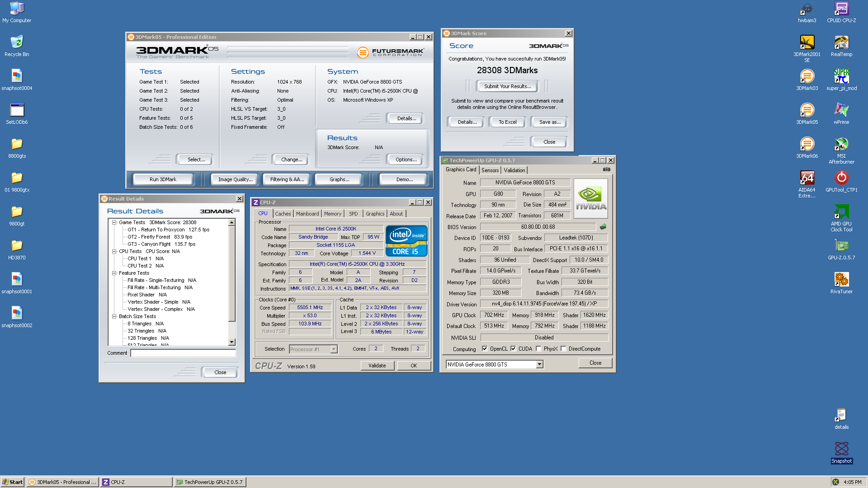Viewport: 868px width, 488px height.
Task: Open 3DMark03 desktop icon
Action: click(x=807, y=80)
